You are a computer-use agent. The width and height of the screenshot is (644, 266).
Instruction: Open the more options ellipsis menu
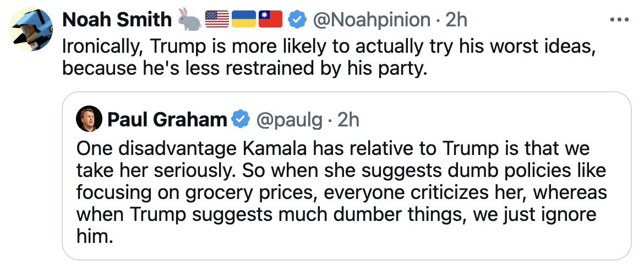tap(620, 20)
